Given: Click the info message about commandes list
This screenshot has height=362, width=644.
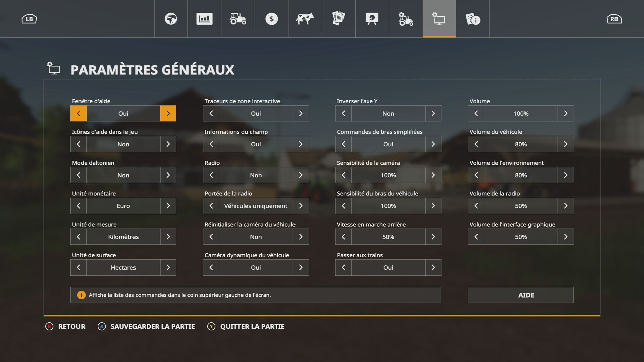Looking at the screenshot, I should (255, 295).
